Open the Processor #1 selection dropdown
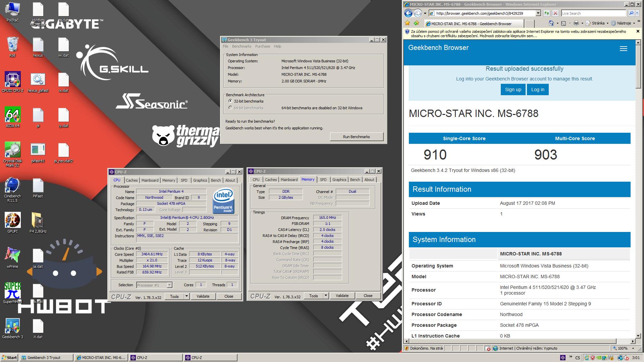 (169, 285)
